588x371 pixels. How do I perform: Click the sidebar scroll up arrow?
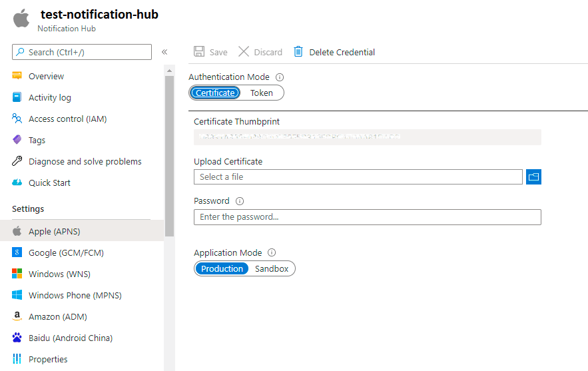point(170,71)
